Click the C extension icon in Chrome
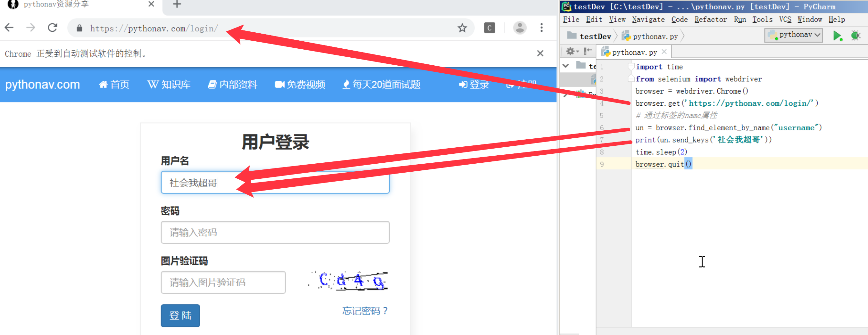 tap(489, 28)
